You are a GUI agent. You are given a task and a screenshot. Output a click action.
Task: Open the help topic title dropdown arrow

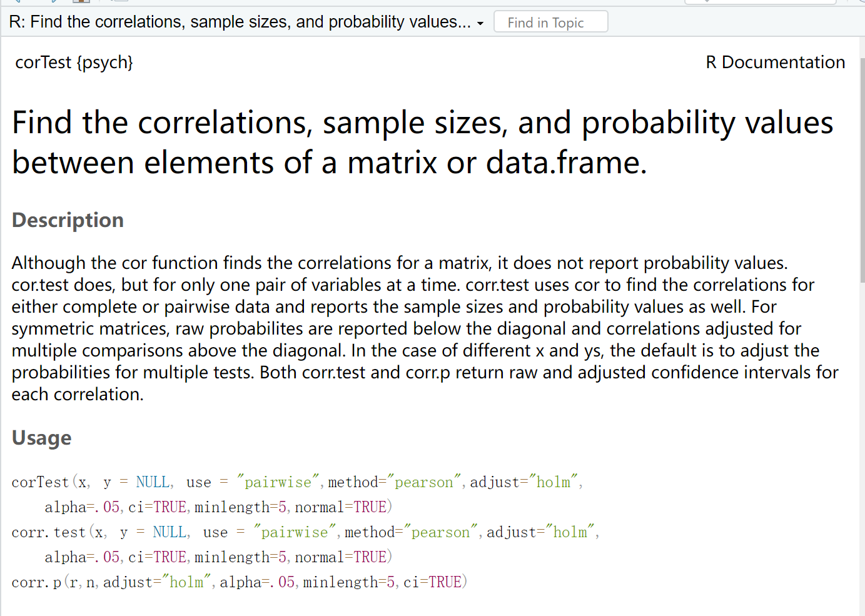click(480, 23)
